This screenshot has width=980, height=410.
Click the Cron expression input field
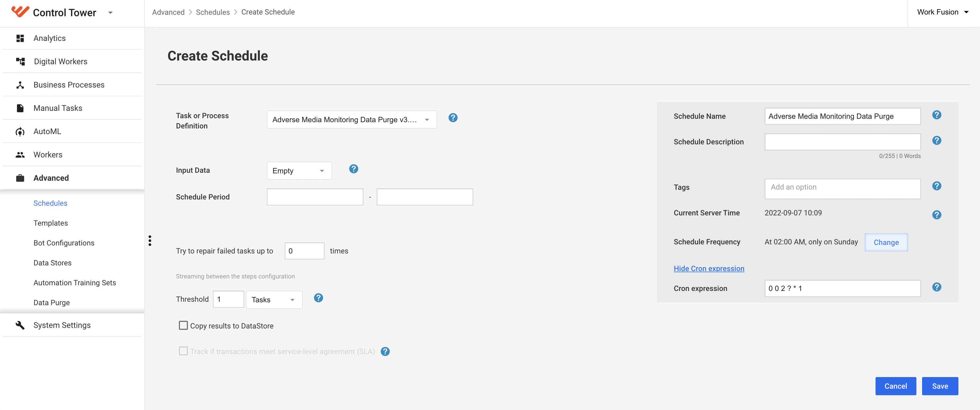842,289
